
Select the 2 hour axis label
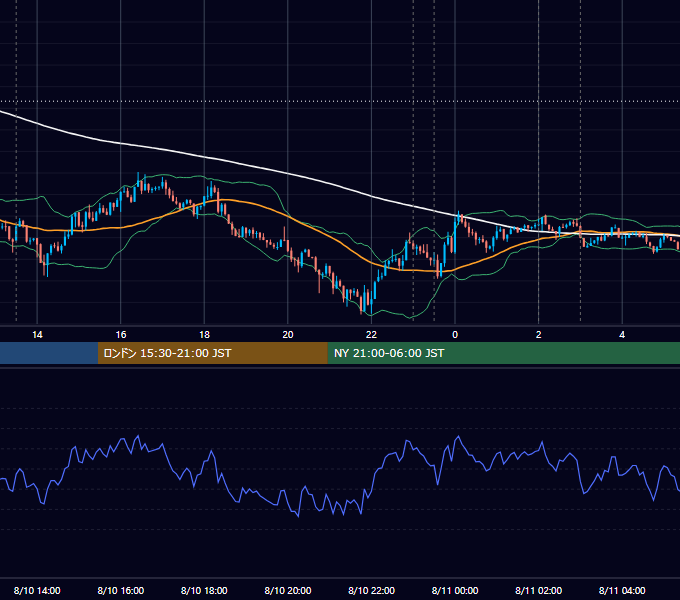coord(539,335)
